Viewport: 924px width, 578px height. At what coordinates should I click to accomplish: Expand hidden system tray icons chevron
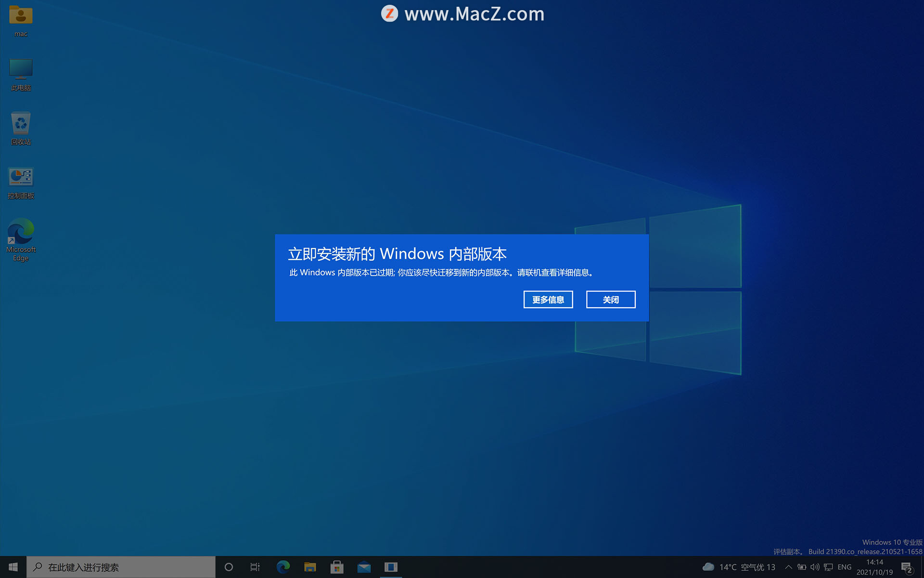(x=788, y=567)
